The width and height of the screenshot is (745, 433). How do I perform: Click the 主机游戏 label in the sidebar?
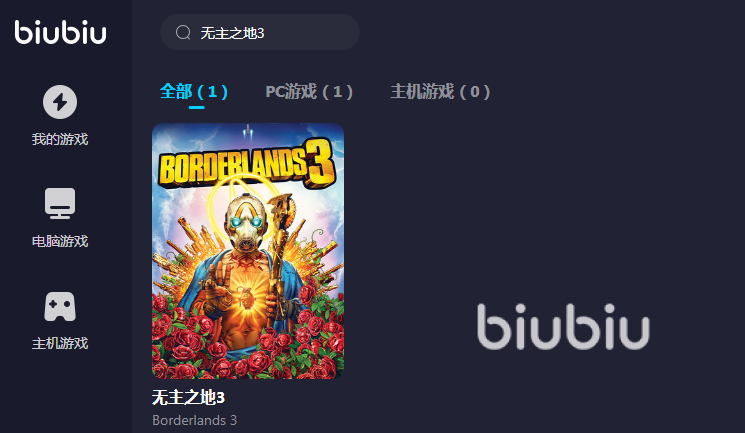(x=60, y=343)
